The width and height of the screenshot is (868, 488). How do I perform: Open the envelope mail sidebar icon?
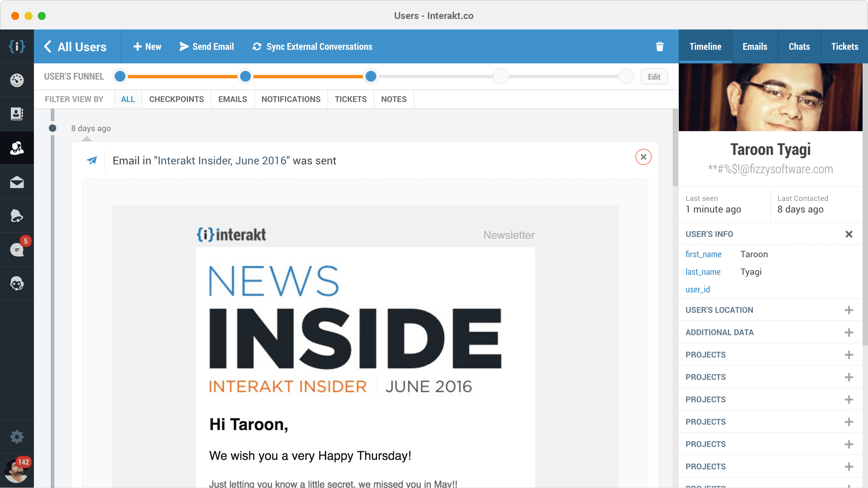[x=17, y=182]
